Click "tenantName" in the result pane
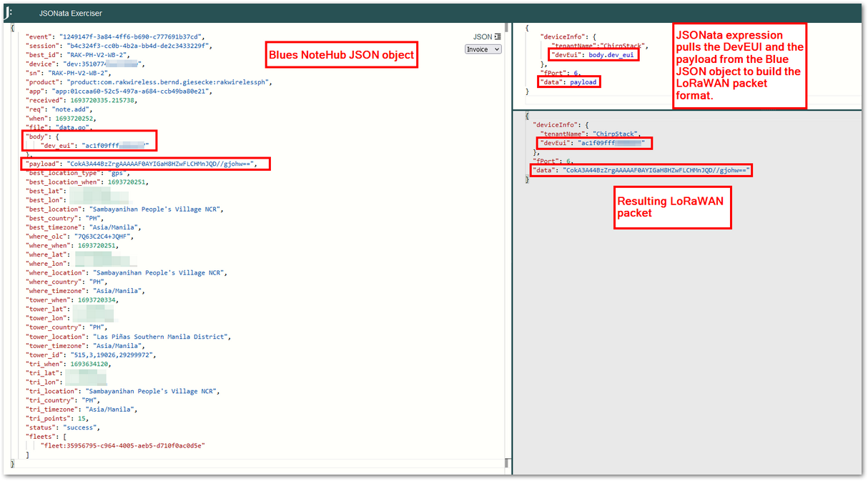The image size is (868, 481). pyautogui.click(x=562, y=134)
